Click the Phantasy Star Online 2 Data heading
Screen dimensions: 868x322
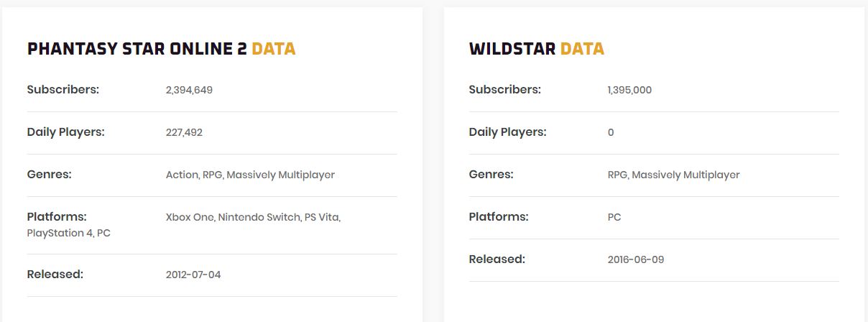(x=162, y=49)
